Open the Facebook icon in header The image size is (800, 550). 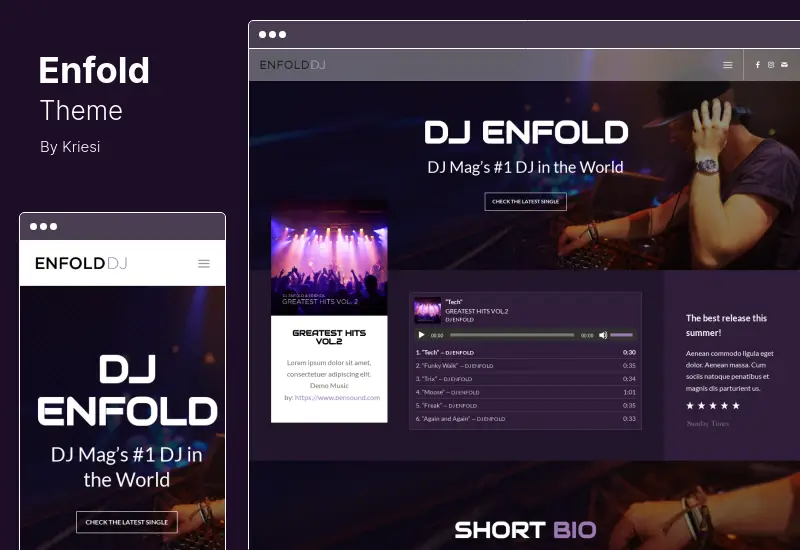click(x=758, y=65)
